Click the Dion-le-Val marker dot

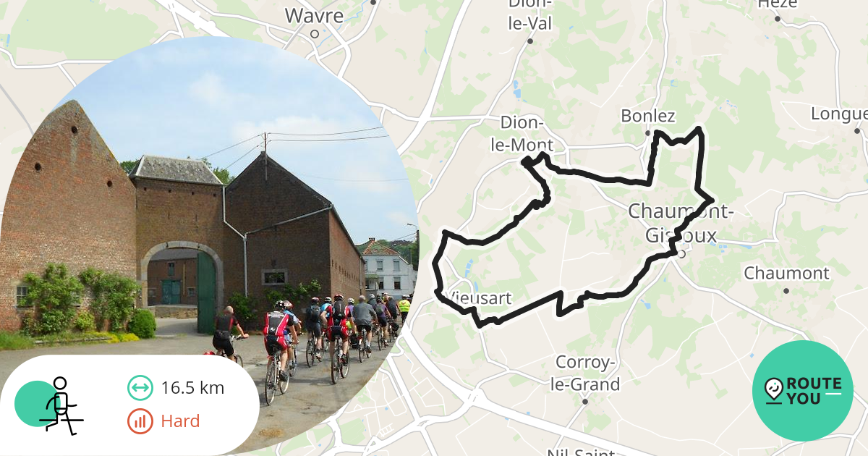[x=529, y=41]
